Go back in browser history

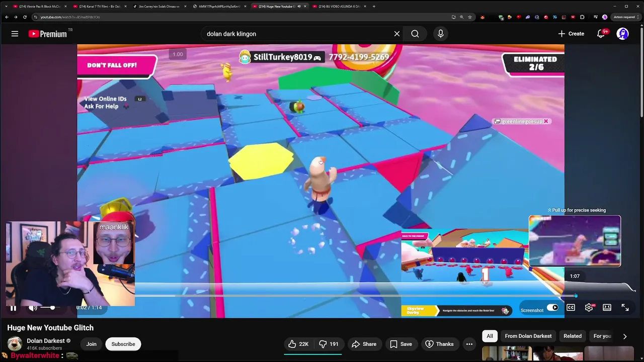tap(7, 17)
